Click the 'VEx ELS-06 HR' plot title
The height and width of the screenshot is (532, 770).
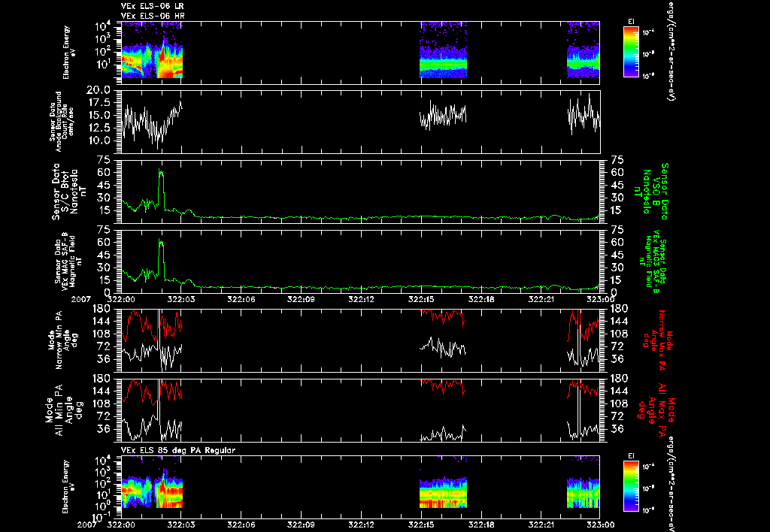[x=153, y=17]
